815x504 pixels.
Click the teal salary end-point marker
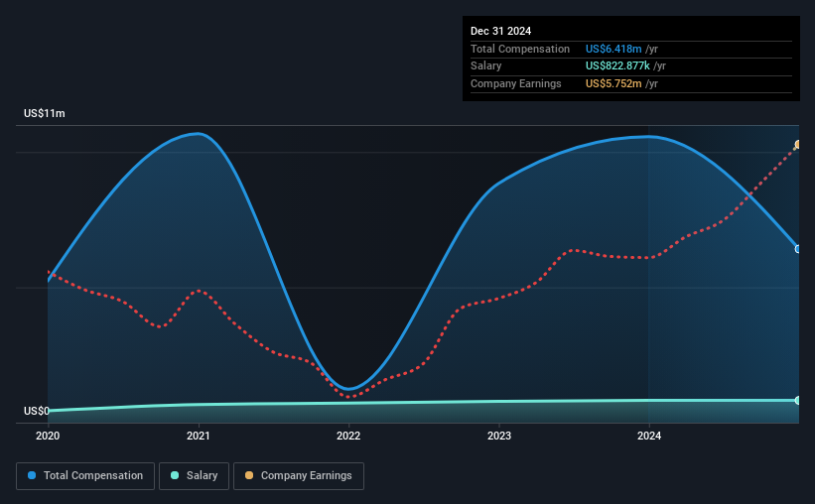pos(798,400)
